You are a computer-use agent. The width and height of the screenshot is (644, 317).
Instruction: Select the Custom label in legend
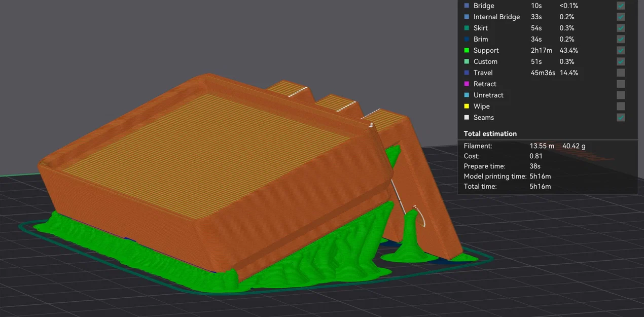click(x=485, y=61)
